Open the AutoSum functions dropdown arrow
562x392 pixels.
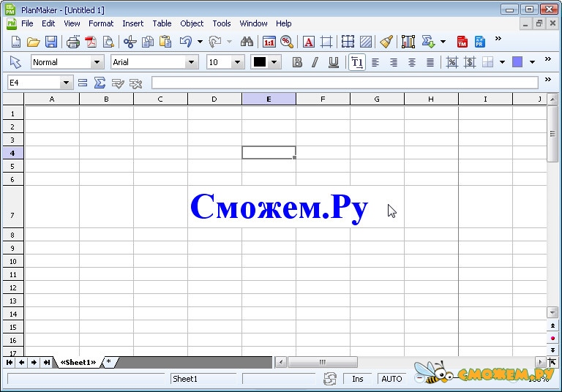tap(443, 42)
